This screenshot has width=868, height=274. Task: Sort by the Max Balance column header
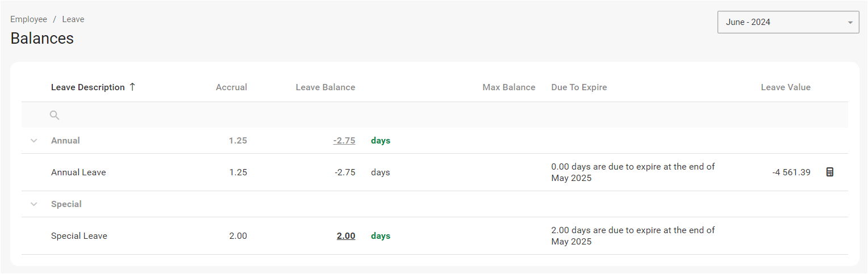(509, 87)
